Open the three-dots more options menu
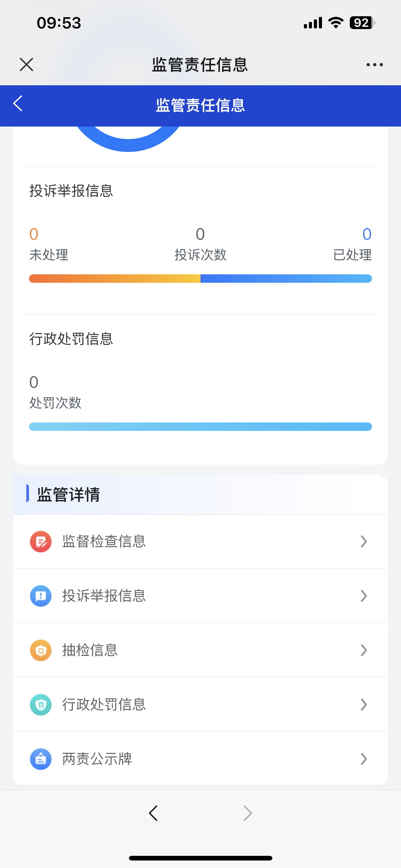The image size is (401, 868). coord(374,64)
